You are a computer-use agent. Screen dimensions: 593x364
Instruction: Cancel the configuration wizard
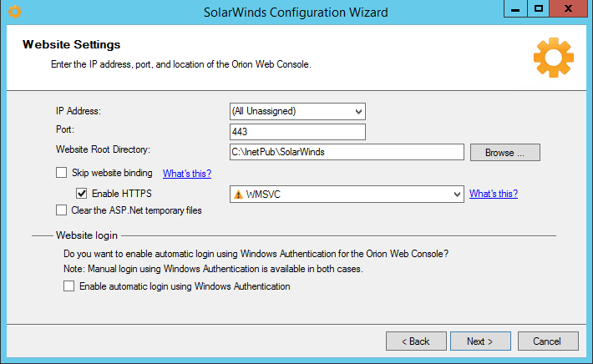(548, 341)
